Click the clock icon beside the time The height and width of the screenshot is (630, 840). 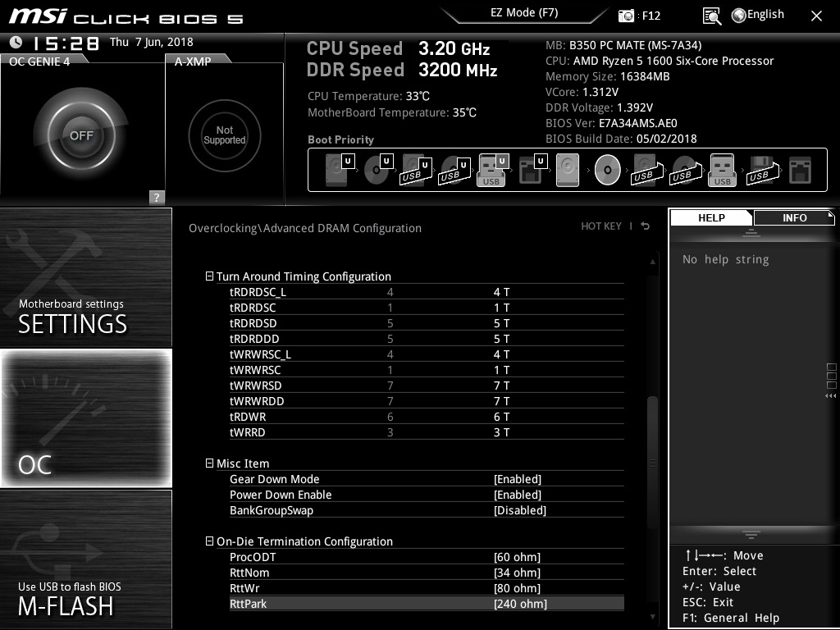pos(16,43)
